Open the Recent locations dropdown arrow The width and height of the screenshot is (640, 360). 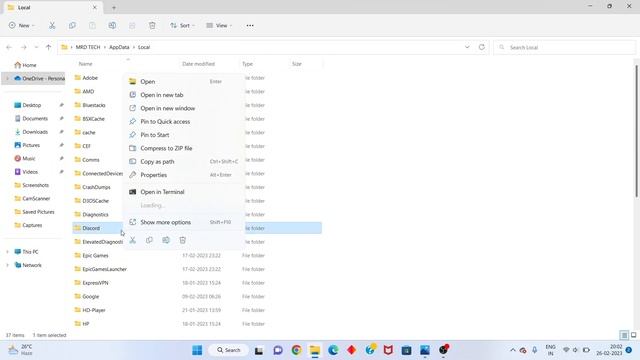click(x=36, y=47)
